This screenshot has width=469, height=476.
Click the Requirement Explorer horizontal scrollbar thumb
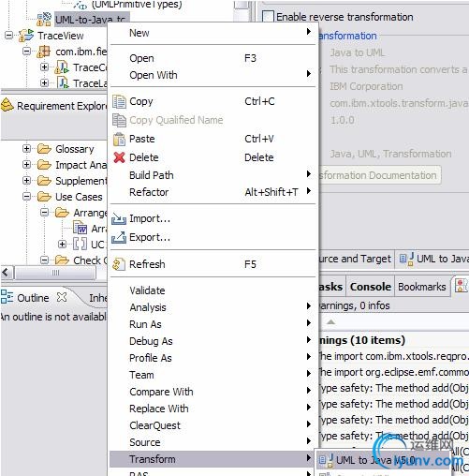tap(55, 273)
